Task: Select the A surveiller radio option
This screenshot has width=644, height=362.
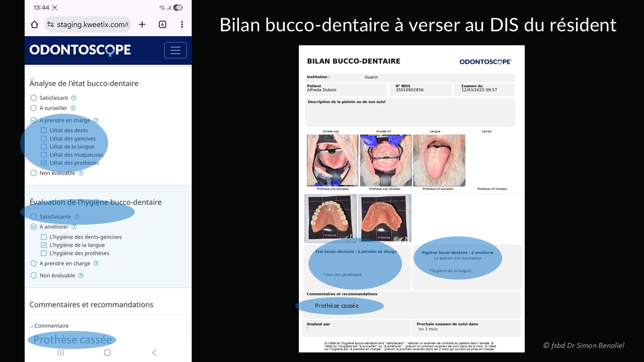Action: point(34,108)
